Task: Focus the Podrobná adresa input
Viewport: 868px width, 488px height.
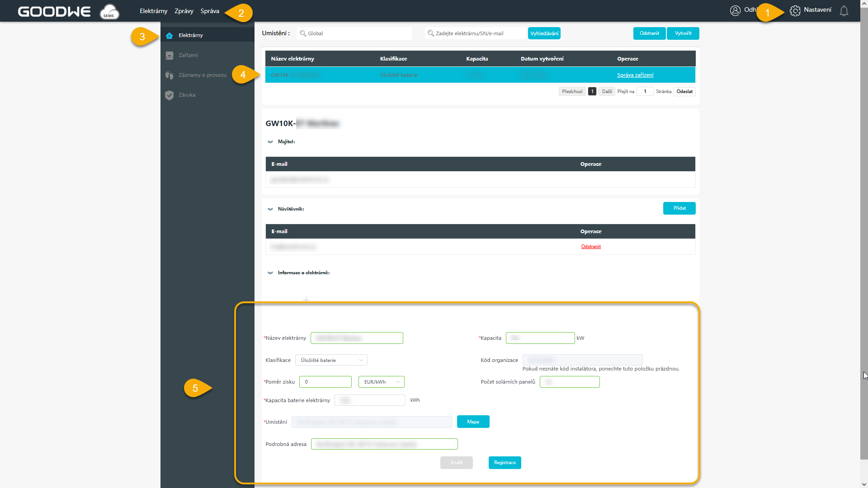Action: tap(384, 444)
